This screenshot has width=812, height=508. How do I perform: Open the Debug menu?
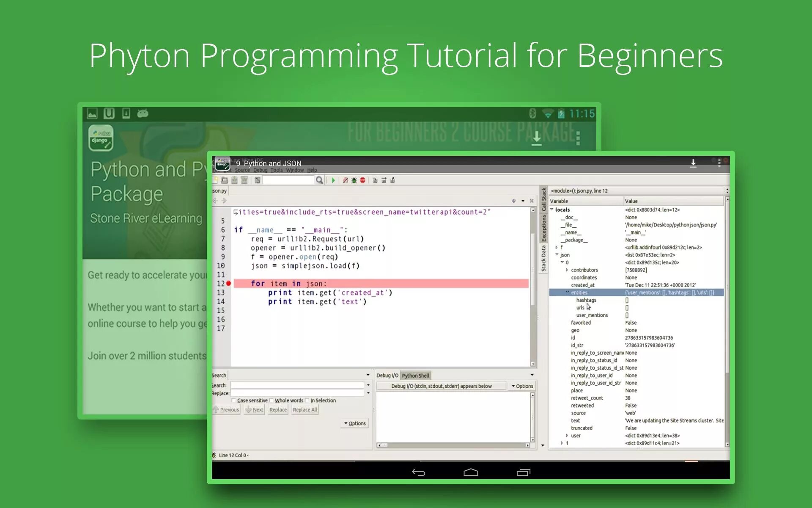(261, 170)
